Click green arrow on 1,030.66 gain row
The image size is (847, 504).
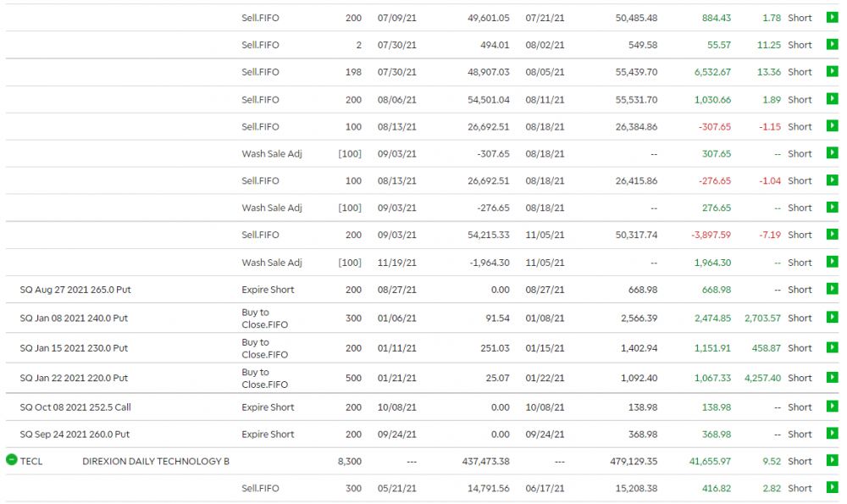point(831,99)
